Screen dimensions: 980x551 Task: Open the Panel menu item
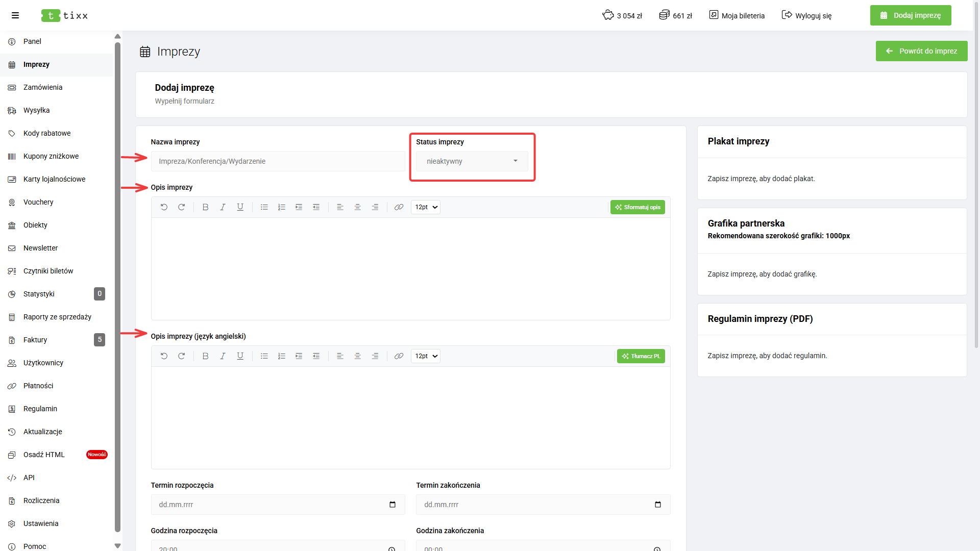click(56, 41)
